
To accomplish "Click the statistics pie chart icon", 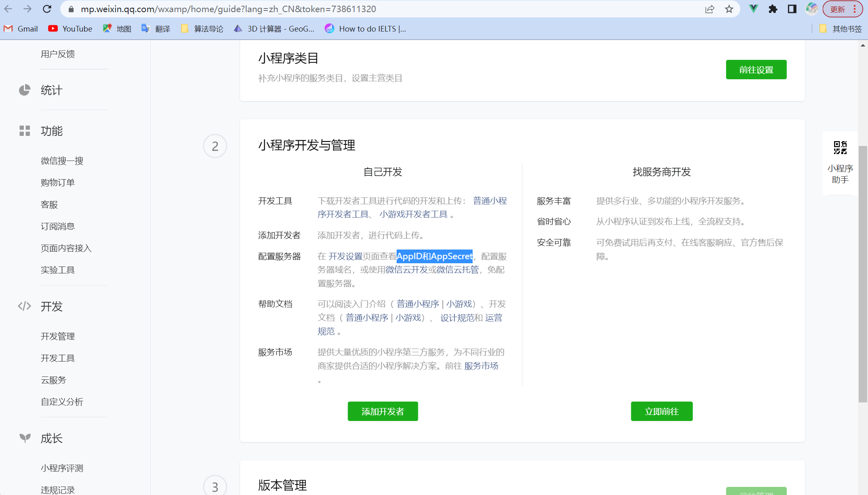I will tap(25, 90).
